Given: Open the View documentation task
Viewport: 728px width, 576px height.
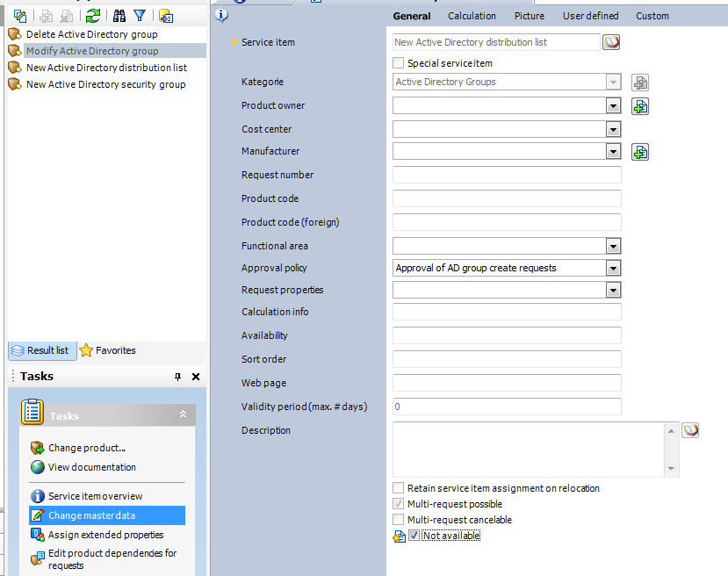Looking at the screenshot, I should point(92,467).
